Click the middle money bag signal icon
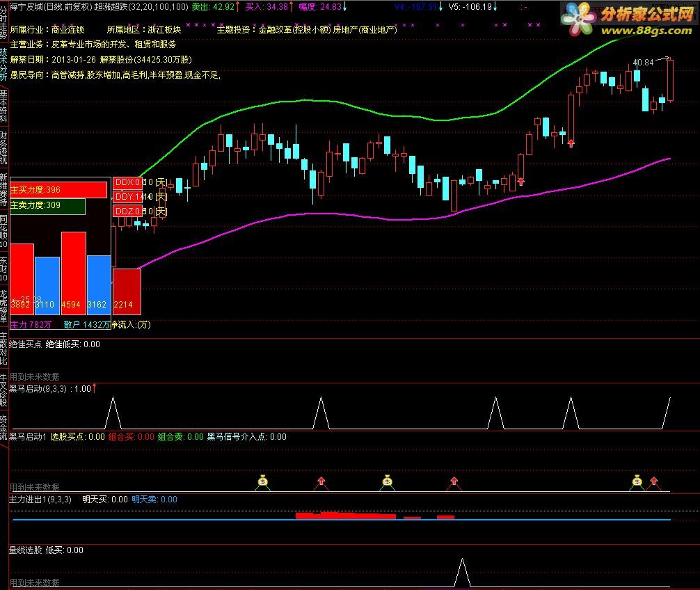 387,481
